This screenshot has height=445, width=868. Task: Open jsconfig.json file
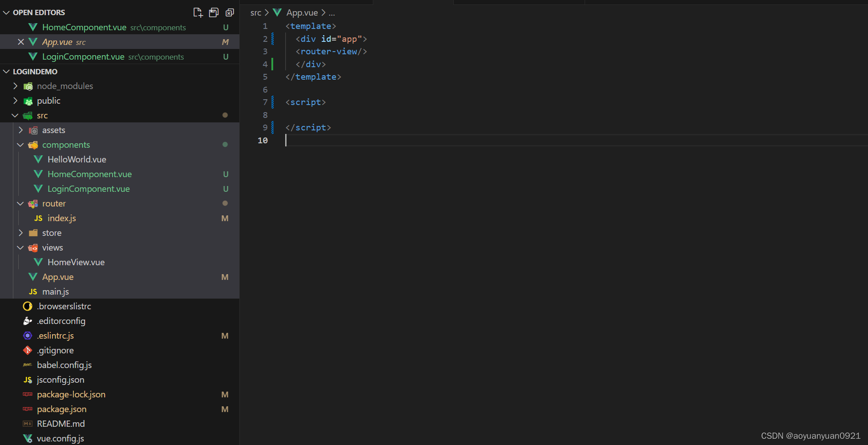(120, 380)
